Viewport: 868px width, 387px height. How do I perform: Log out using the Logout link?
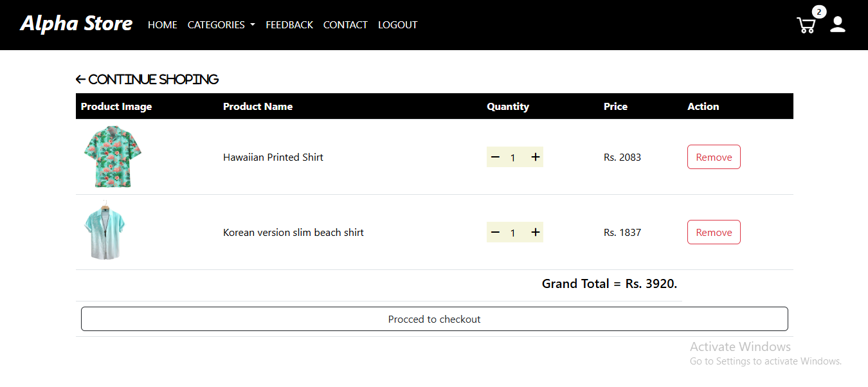(397, 25)
